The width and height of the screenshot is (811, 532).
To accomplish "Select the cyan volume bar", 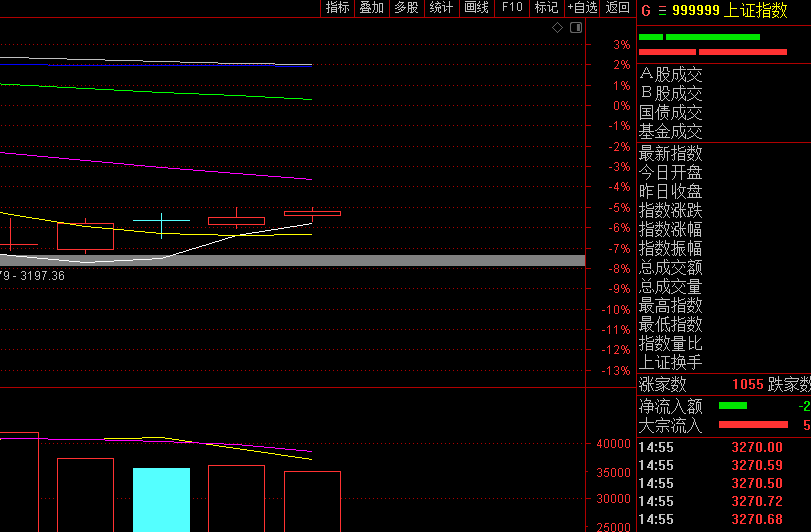I will tap(161, 499).
